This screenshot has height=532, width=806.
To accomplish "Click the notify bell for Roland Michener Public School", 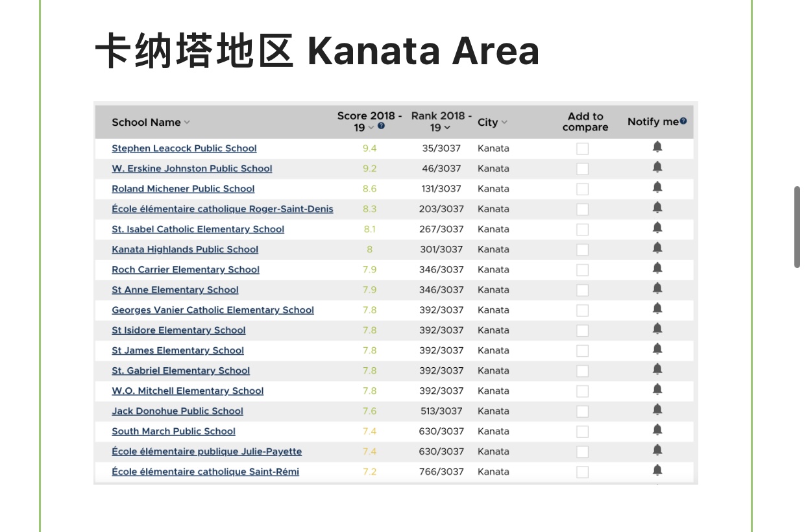I will point(657,187).
